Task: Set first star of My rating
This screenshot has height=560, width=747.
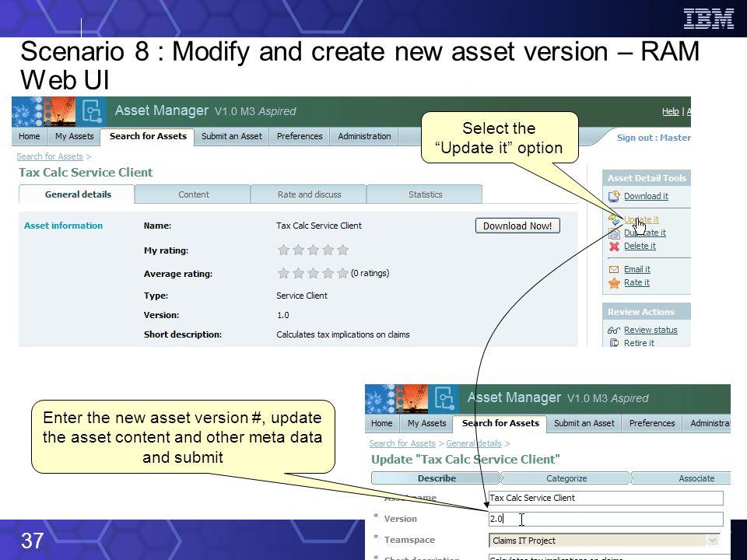Action: tap(283, 250)
